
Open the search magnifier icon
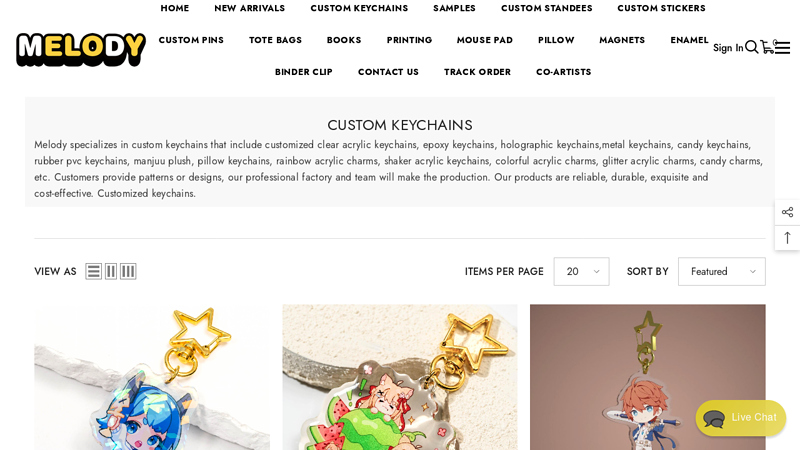(x=751, y=47)
